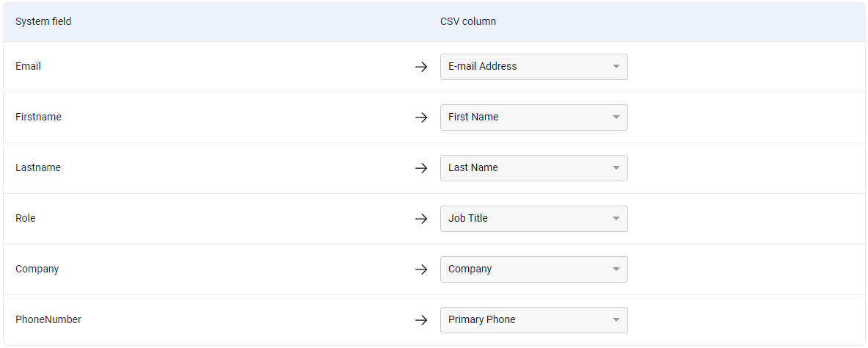Screen dimensions: 868x348
Task: Click the mapping arrow beside Lastname
Action: 421,168
